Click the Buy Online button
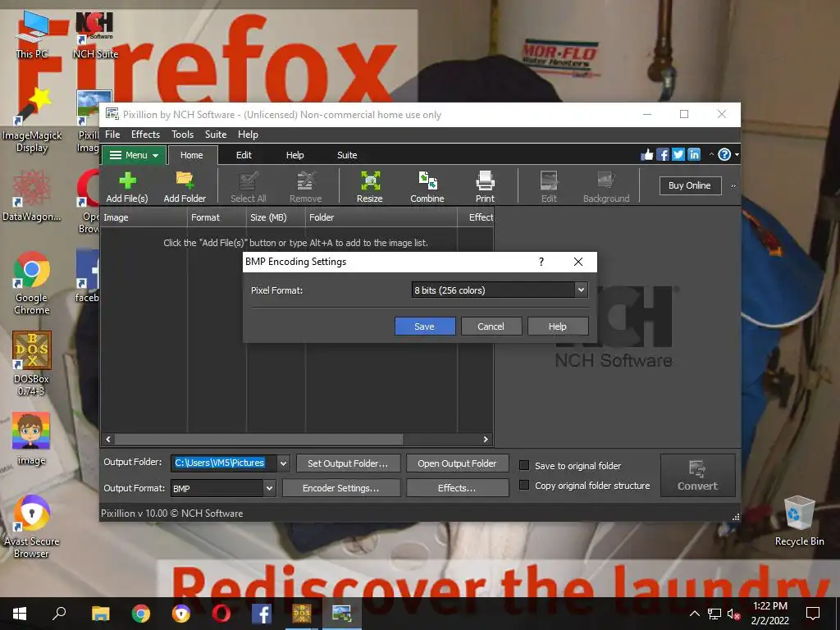Screen dimensions: 840x630 click(x=690, y=185)
